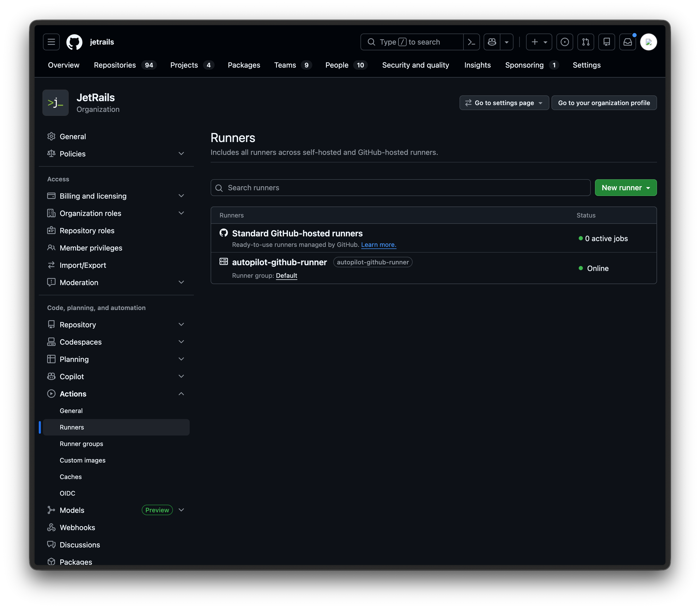The width and height of the screenshot is (700, 609).
Task: Open the Issues icon in header
Action: coord(564,42)
